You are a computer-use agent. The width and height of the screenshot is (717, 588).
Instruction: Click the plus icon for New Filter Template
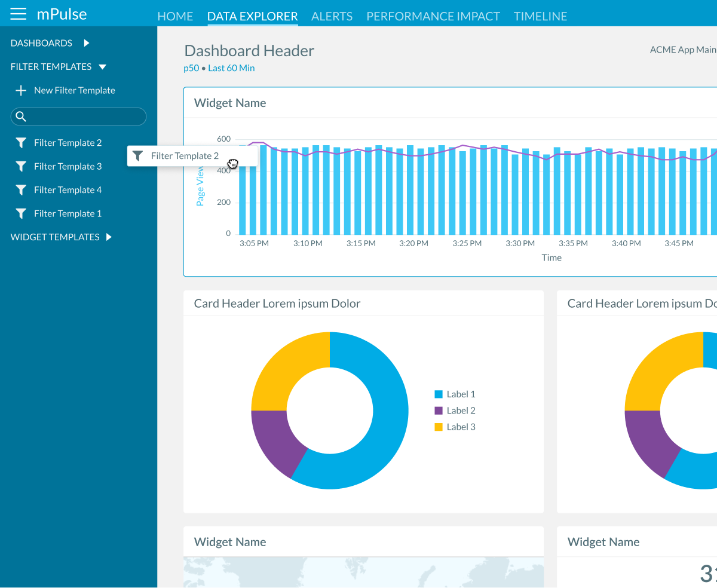20,90
